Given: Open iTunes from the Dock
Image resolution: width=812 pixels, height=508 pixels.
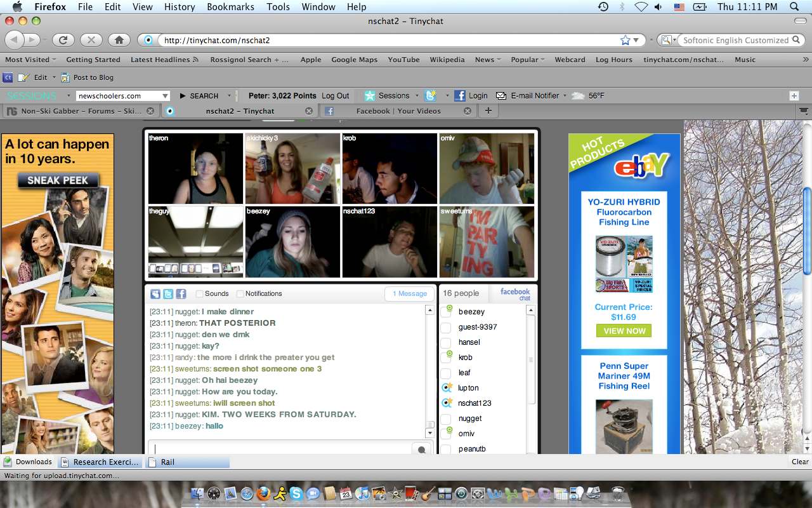Looking at the screenshot, I should [x=362, y=493].
